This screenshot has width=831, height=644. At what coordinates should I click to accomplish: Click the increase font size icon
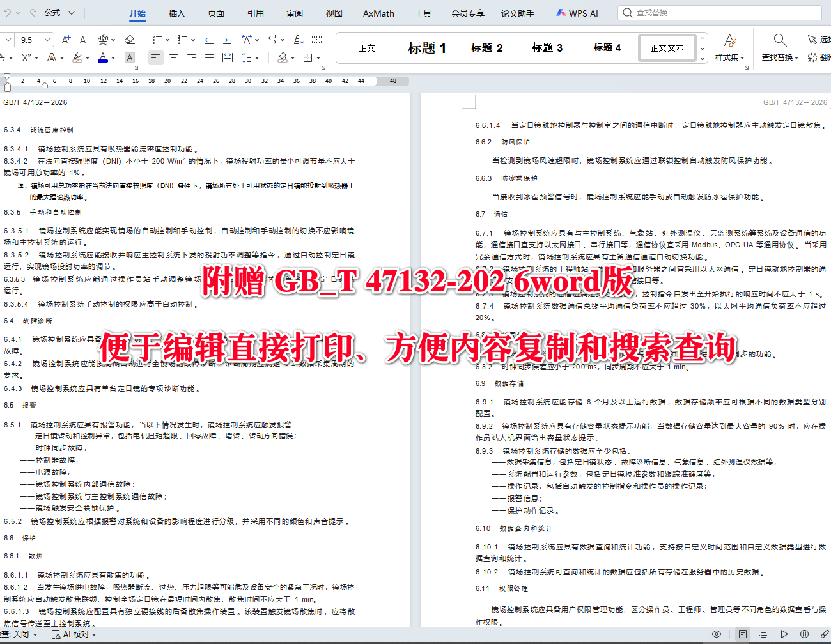(x=65, y=38)
